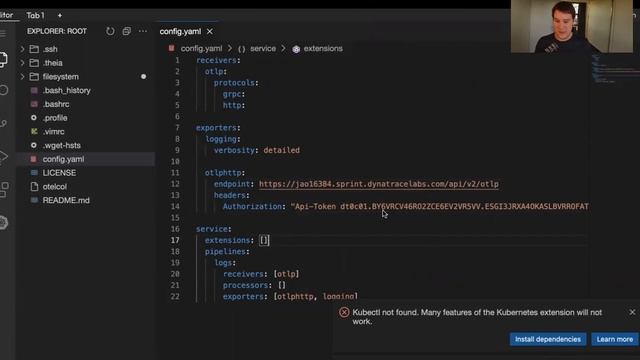Click Learn more in Kubectl notification
The width and height of the screenshot is (640, 360).
[x=615, y=339]
